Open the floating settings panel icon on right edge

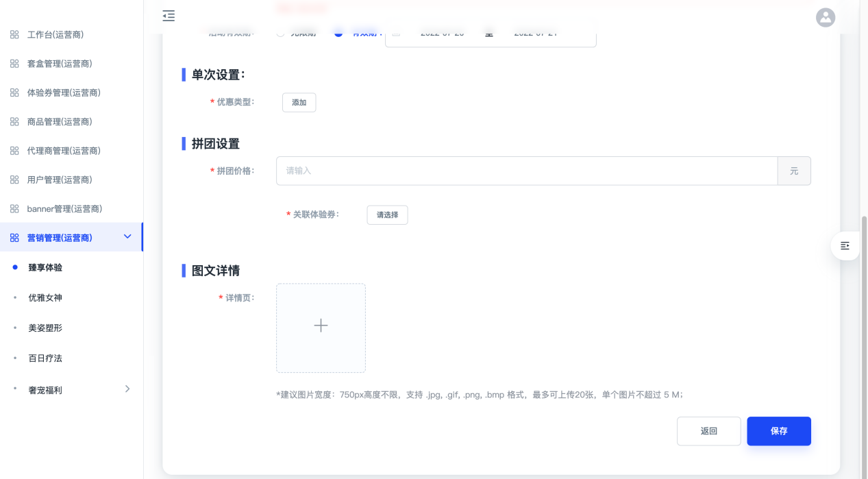pos(845,245)
